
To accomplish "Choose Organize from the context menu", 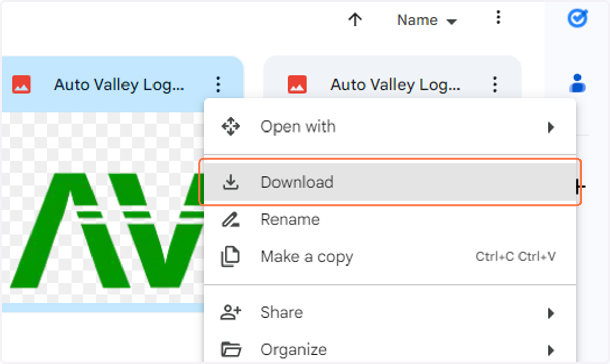I will (x=390, y=350).
